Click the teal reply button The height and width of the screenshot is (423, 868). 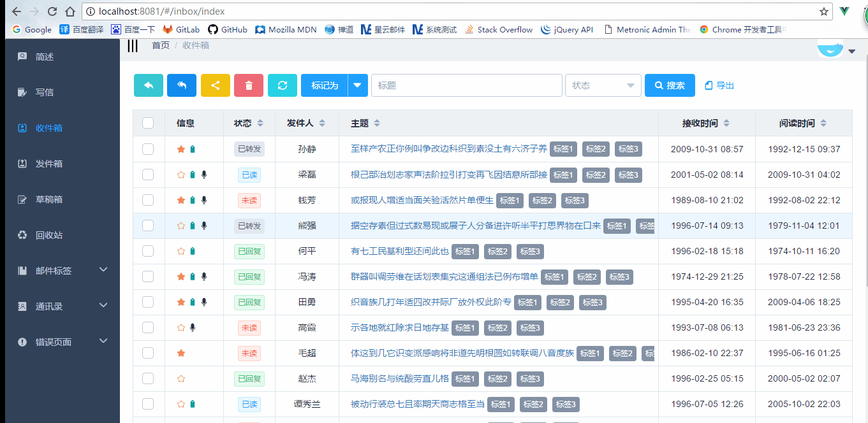click(149, 85)
